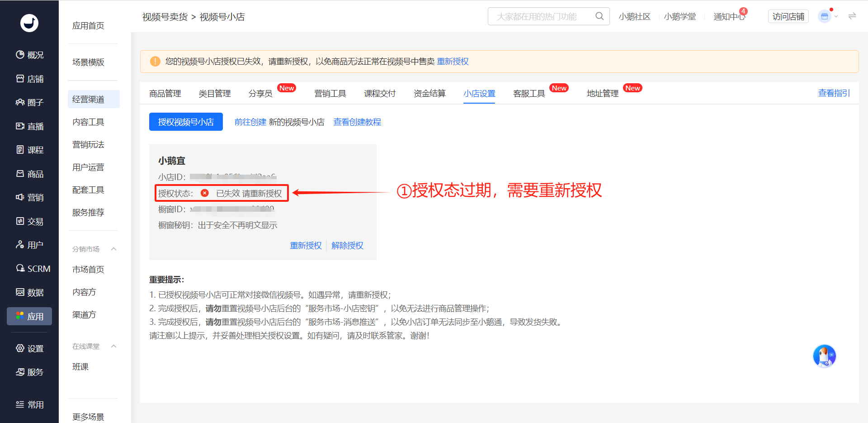Open the 数据 data sidebar item

(29, 292)
